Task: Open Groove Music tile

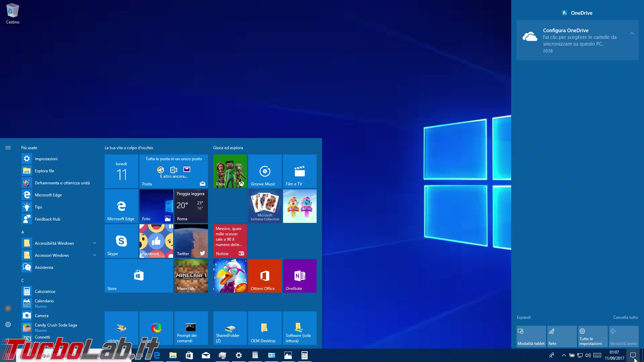Action: tap(265, 171)
